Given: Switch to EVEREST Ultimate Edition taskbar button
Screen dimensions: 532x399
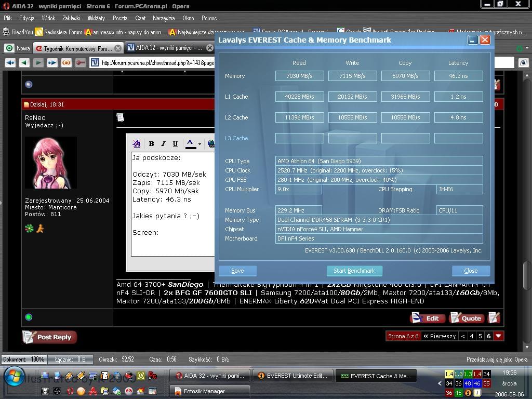Looking at the screenshot, I should click(x=292, y=376).
